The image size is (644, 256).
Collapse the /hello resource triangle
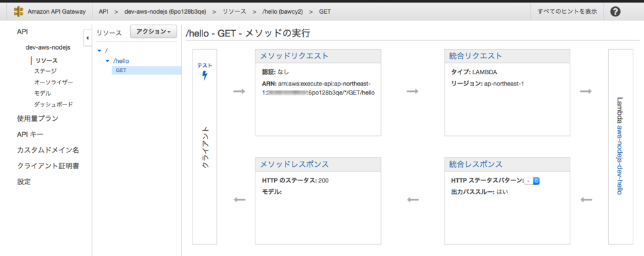108,61
